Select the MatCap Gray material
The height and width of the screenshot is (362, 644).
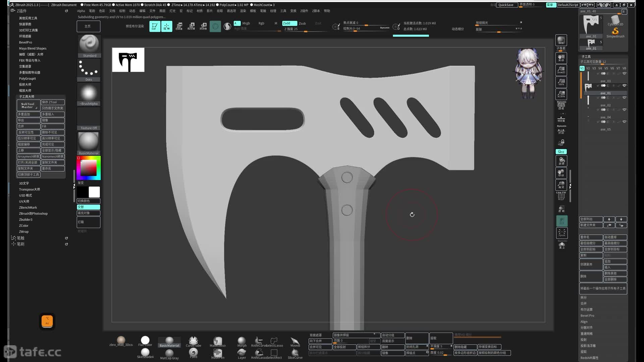169,354
